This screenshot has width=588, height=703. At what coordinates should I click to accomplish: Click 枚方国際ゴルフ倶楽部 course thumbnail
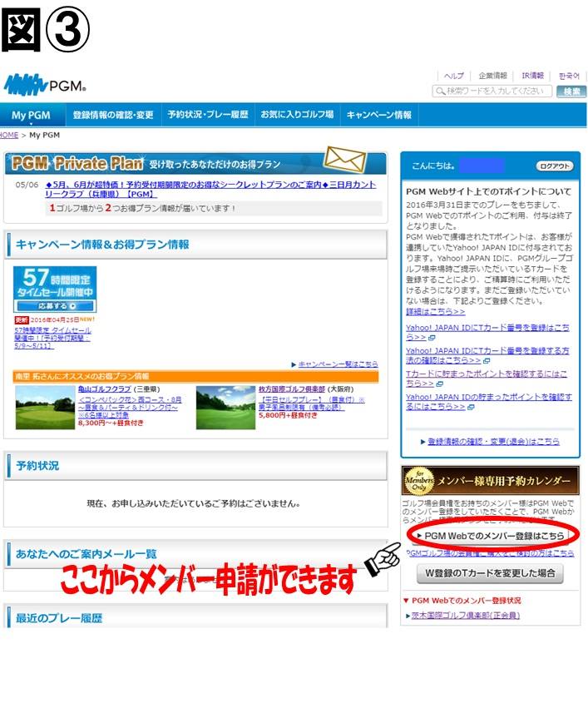226,408
